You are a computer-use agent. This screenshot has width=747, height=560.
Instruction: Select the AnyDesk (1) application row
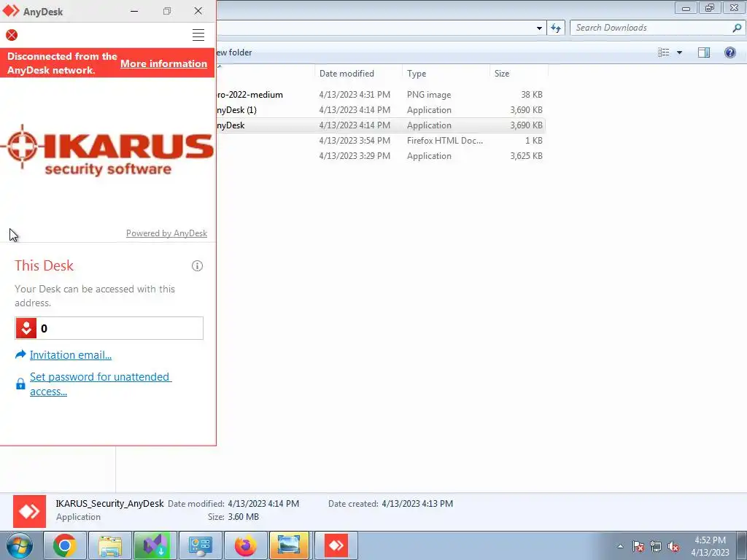click(x=380, y=110)
